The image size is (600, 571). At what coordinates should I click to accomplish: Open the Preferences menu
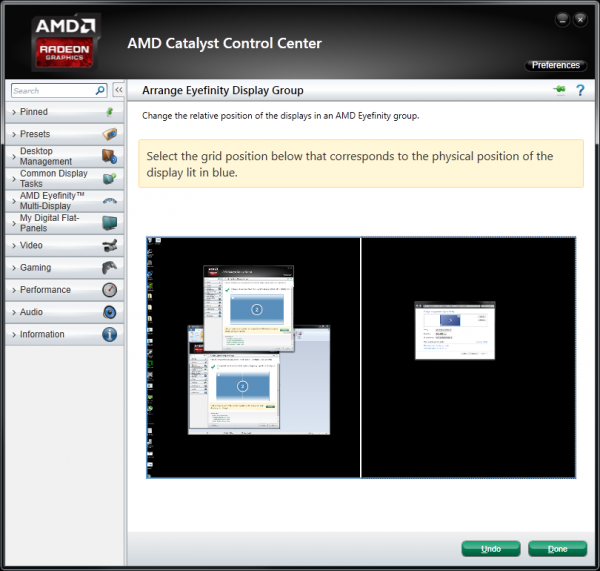555,65
